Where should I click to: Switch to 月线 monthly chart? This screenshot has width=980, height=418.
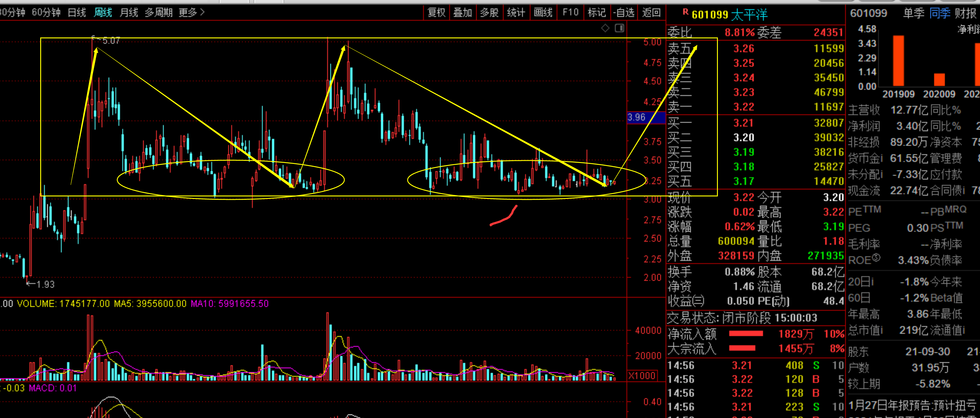point(129,13)
